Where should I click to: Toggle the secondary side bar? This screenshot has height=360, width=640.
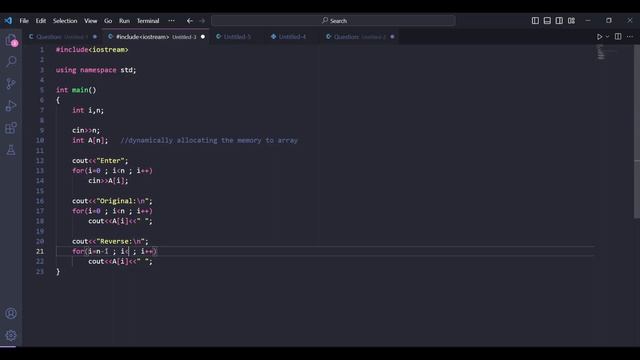tap(559, 20)
